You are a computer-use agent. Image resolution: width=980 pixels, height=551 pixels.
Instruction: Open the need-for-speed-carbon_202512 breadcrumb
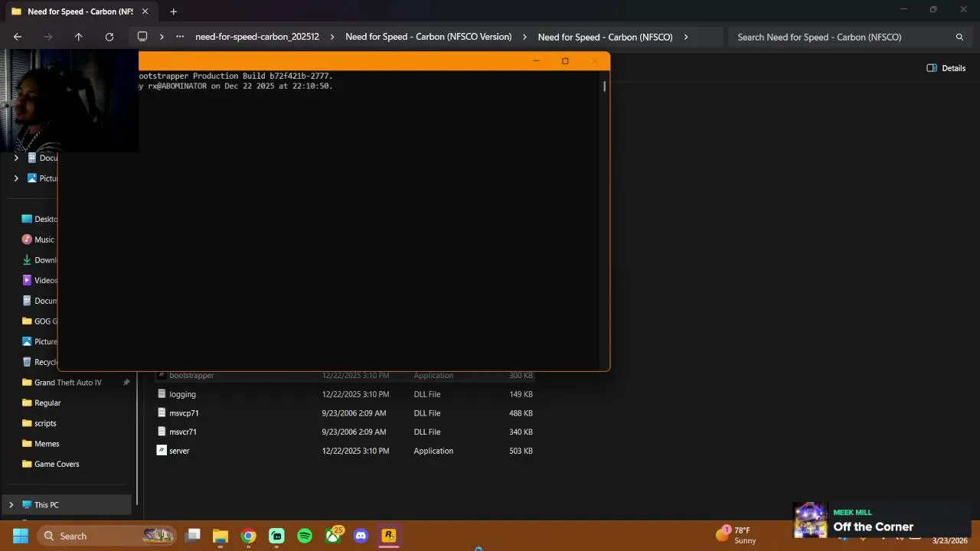tap(257, 37)
